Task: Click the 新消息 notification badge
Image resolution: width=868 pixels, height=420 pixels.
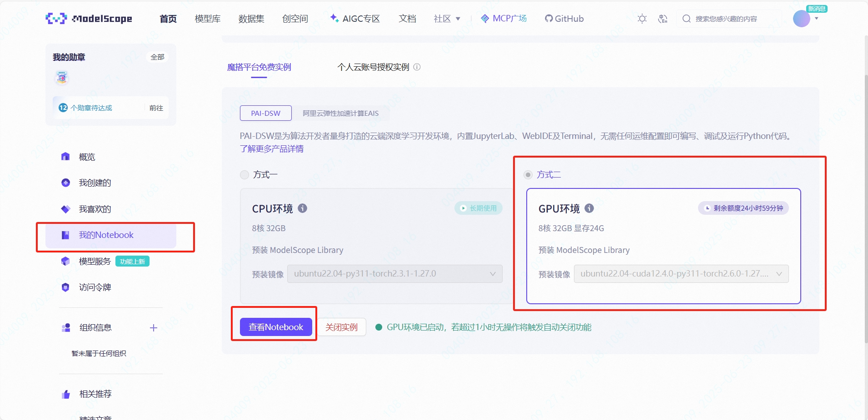Action: coord(817,9)
